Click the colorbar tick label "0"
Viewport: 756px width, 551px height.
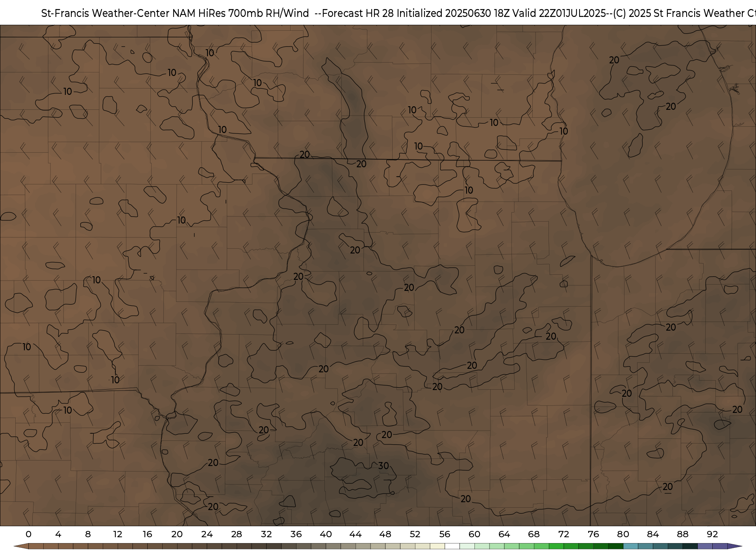point(28,534)
